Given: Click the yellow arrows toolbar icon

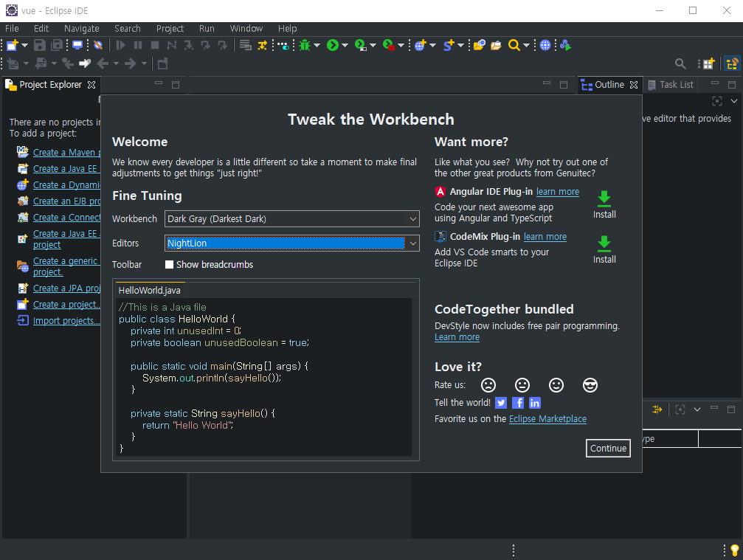Looking at the screenshot, I should [263, 46].
